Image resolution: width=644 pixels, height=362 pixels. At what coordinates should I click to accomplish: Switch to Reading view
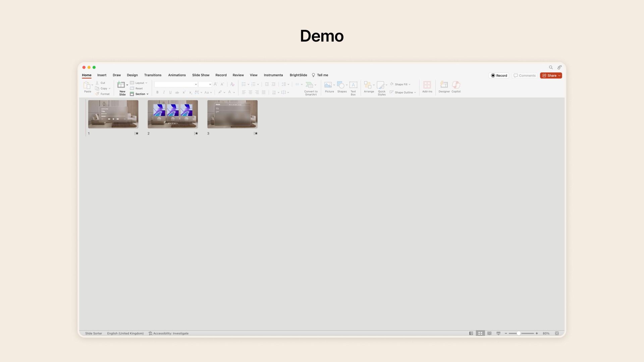(489, 334)
